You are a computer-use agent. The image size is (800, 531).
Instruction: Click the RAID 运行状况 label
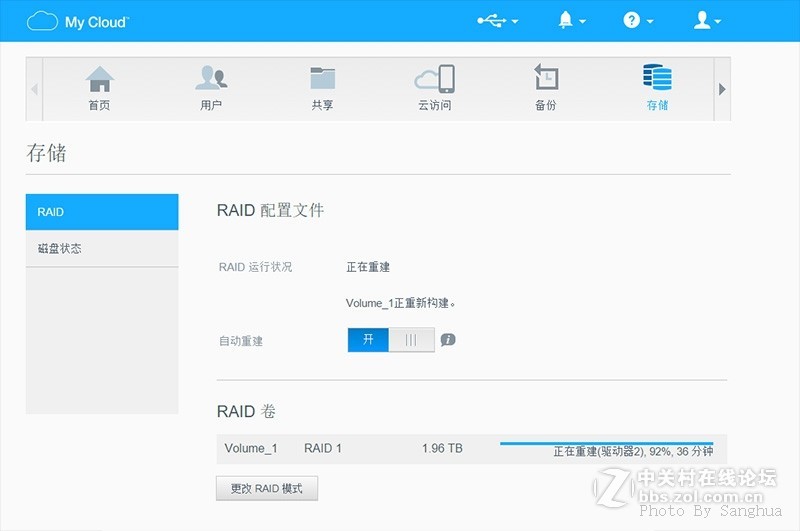pos(255,267)
